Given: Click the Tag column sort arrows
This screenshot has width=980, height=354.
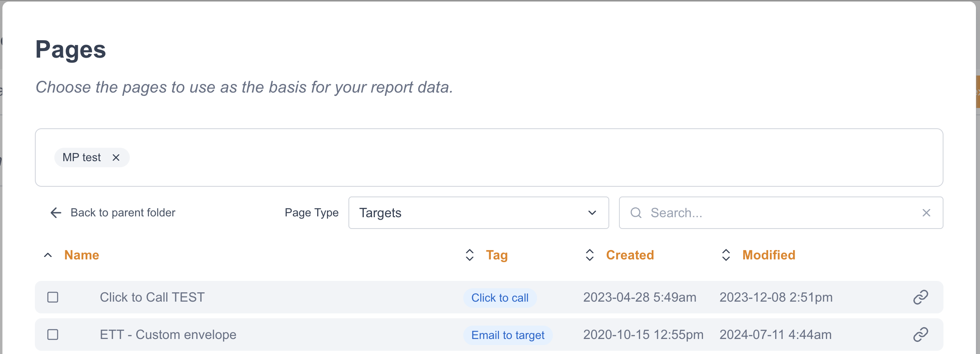Looking at the screenshot, I should pyautogui.click(x=469, y=255).
